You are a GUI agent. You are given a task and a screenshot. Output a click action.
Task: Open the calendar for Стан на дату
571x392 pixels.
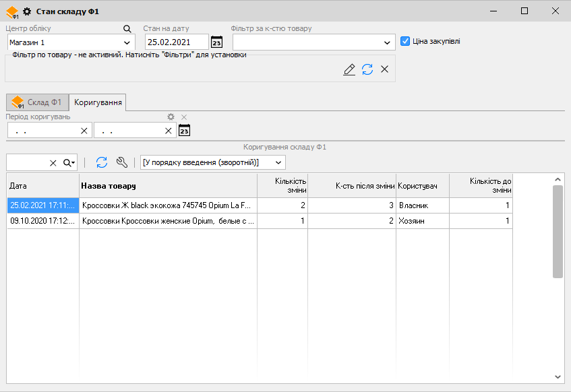216,42
